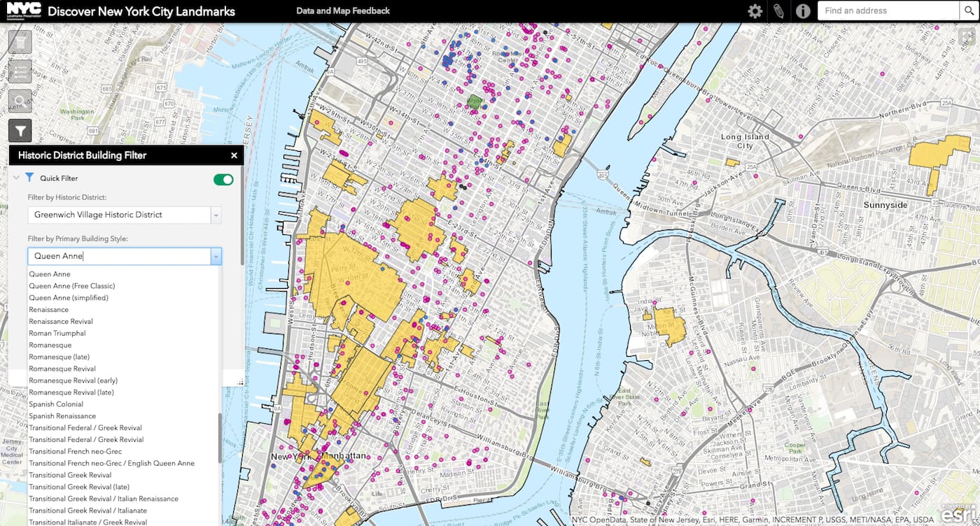This screenshot has width=980, height=526.
Task: Collapse the Quick Filter section chevron
Action: [16, 178]
